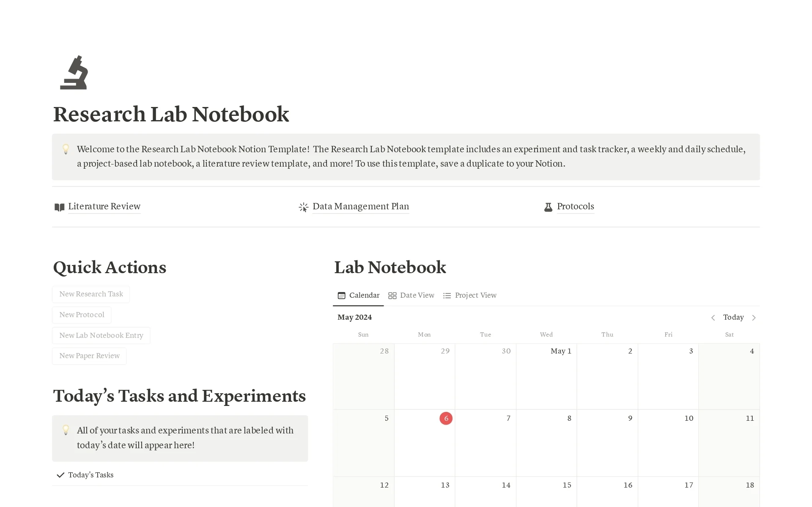Screen dimensions: 812x507
Task: Click the microscope icon at top left
Action: [75, 75]
